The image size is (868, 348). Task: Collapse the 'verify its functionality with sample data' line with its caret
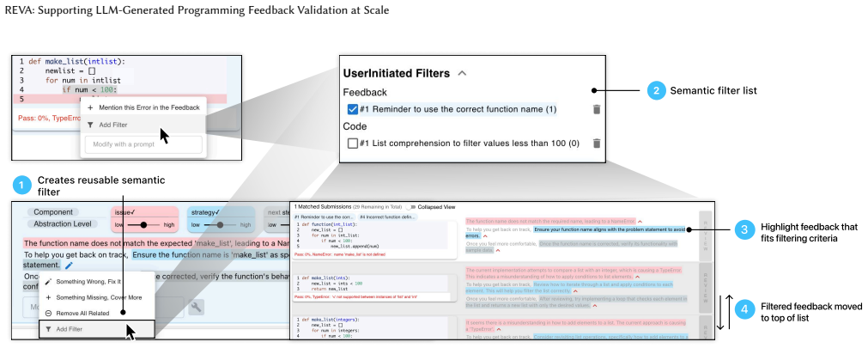click(498, 250)
